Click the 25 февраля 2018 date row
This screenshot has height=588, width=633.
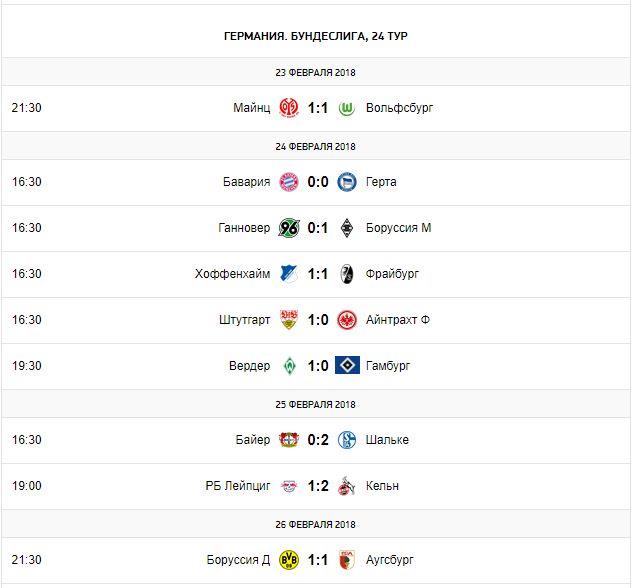(x=316, y=404)
